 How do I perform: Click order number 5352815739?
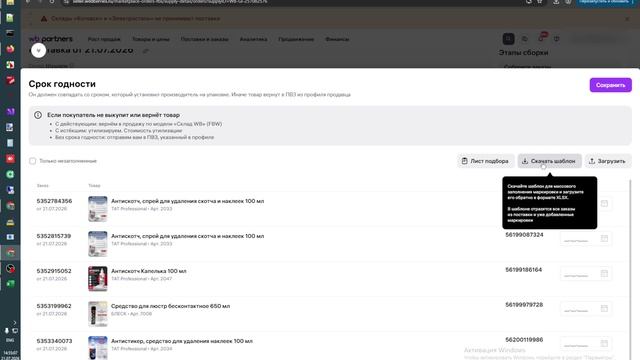tap(53, 236)
